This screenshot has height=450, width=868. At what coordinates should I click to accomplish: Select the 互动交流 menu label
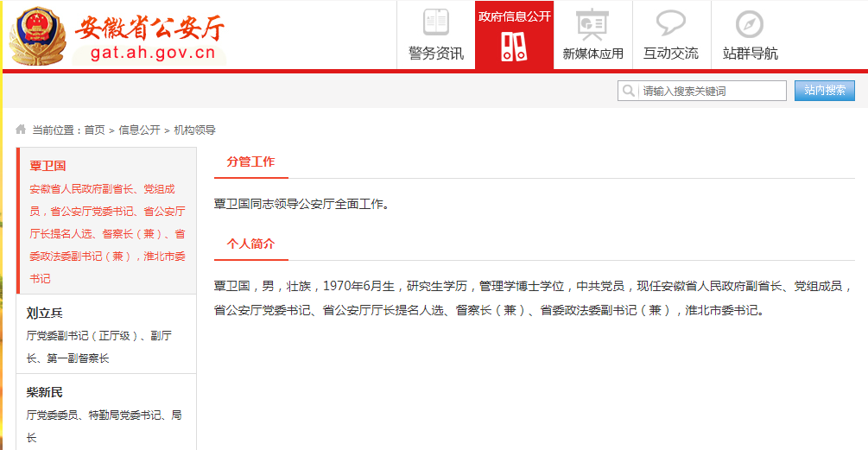pyautogui.click(x=671, y=54)
